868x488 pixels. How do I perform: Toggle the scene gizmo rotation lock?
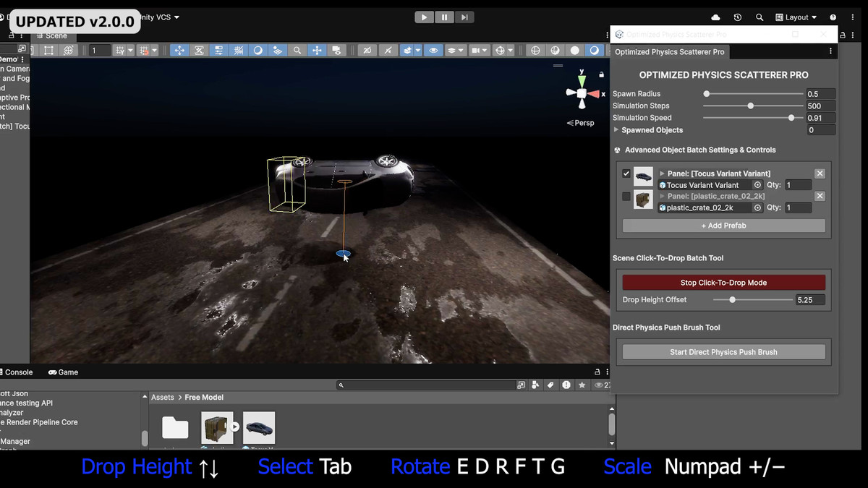(x=601, y=74)
